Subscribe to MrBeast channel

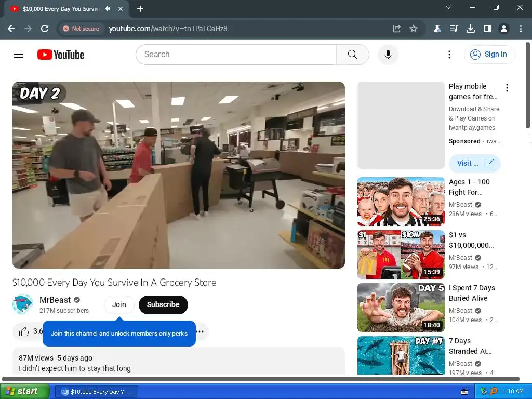pyautogui.click(x=163, y=304)
